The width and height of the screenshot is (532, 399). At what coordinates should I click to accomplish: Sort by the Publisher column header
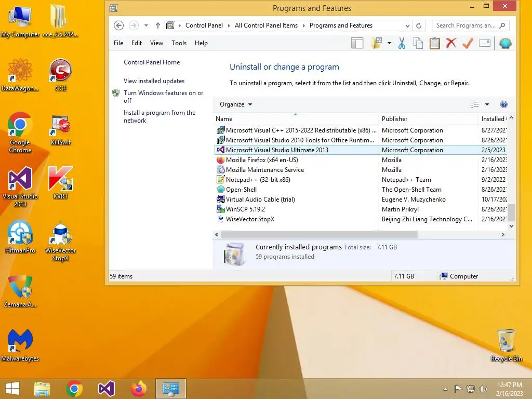(x=428, y=119)
